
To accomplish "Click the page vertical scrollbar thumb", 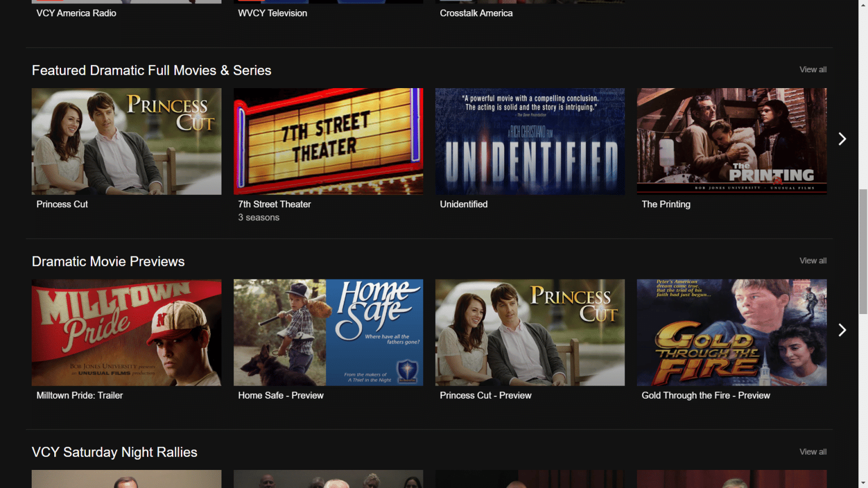I will [863, 251].
